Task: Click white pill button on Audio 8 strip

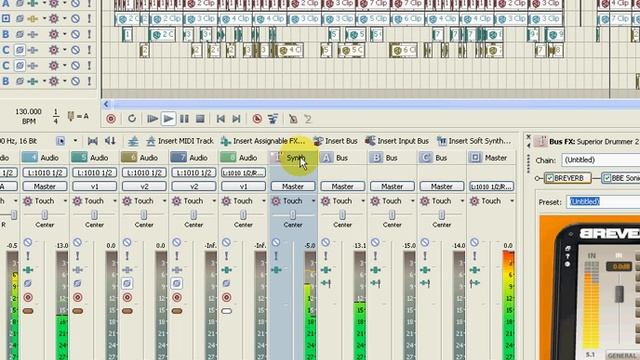Action: 227,311
